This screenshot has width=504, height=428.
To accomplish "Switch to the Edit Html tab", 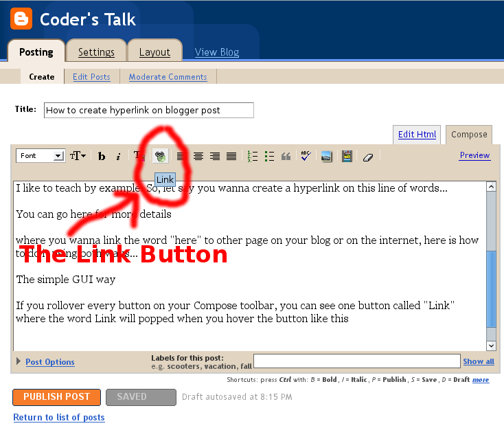I will pyautogui.click(x=417, y=135).
